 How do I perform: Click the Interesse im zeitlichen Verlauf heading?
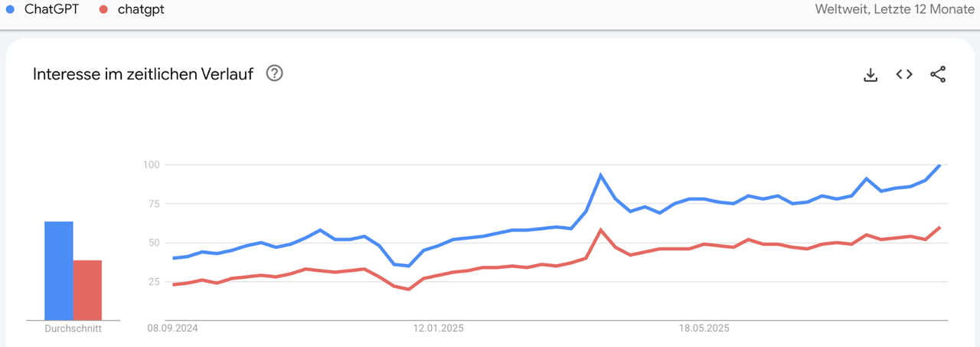(143, 74)
